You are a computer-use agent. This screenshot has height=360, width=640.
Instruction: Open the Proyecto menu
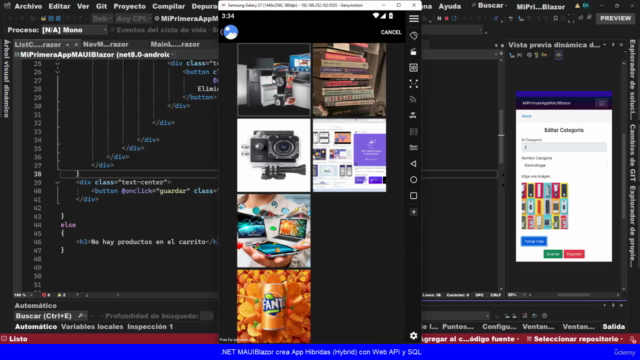(129, 6)
